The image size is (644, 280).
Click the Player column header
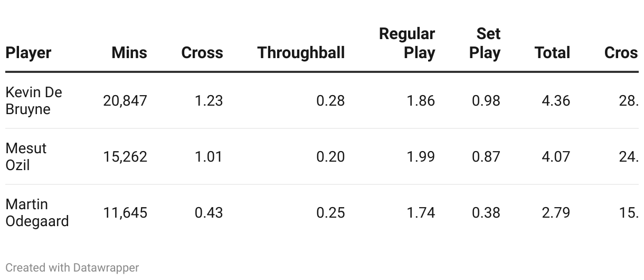pos(29,53)
